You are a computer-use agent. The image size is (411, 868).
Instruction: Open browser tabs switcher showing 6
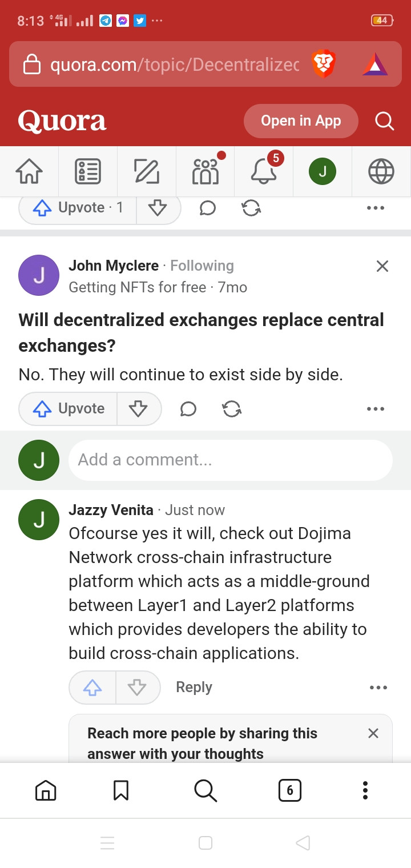click(289, 790)
